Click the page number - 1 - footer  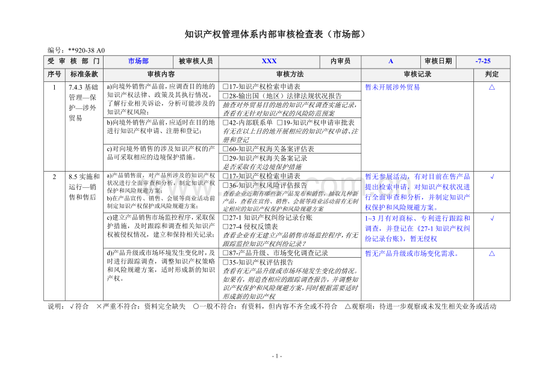click(277, 356)
